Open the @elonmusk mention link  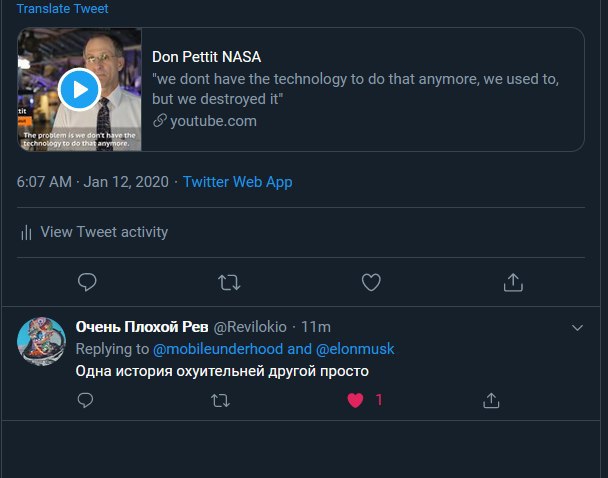pyautogui.click(x=355, y=349)
